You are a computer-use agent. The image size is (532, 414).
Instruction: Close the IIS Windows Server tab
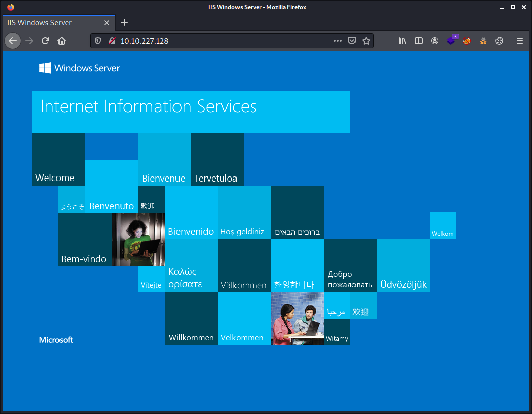(107, 23)
